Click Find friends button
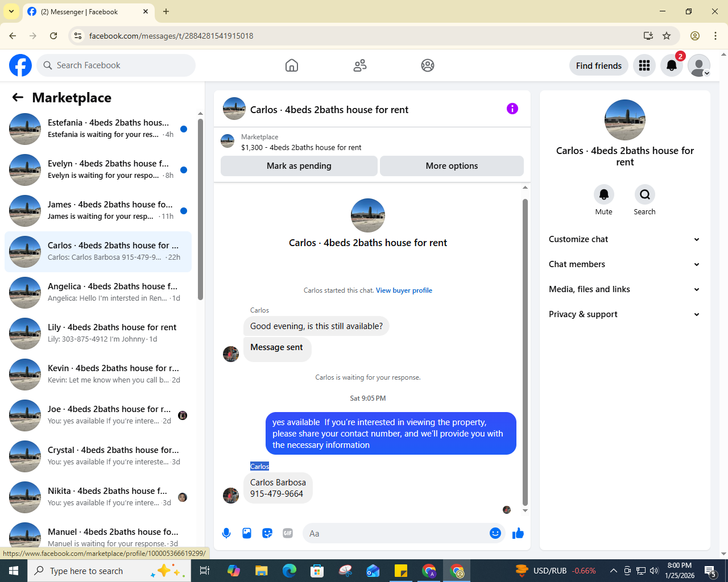728x582 pixels. pos(599,65)
